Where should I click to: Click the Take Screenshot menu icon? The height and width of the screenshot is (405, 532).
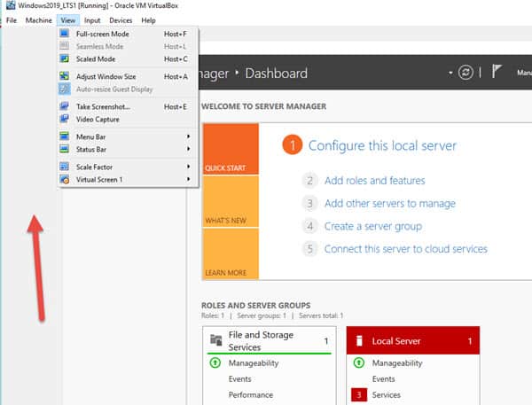tap(64, 106)
